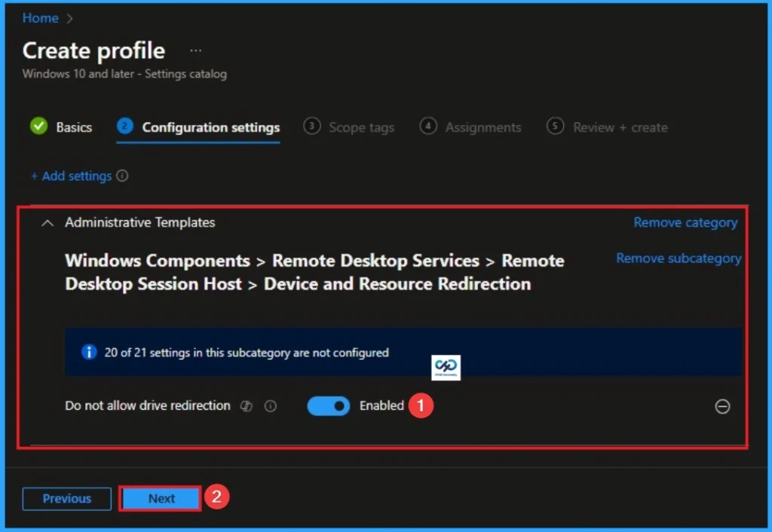Image resolution: width=772 pixels, height=532 pixels.
Task: Click the info icon beside drive redirection setting
Action: [270, 405]
